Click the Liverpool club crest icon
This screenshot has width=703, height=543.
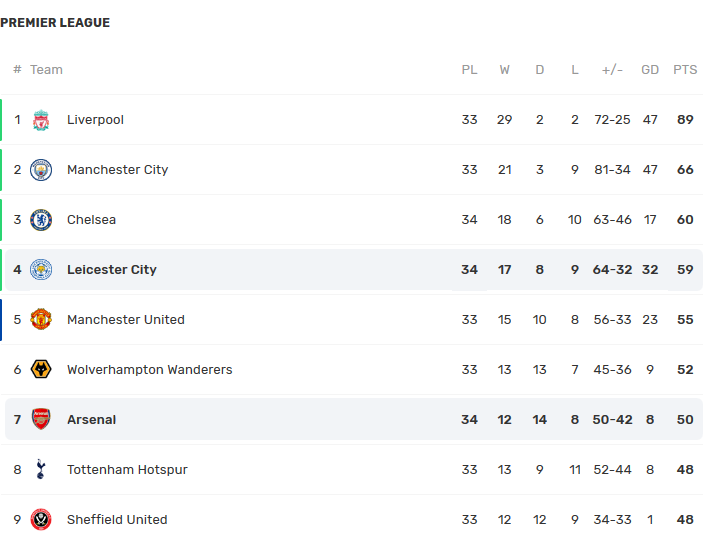point(41,120)
